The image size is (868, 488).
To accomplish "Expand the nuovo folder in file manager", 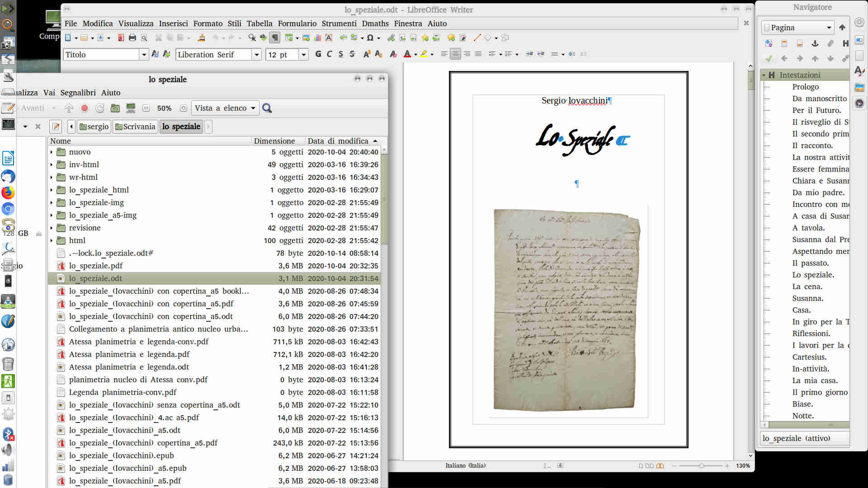I will 52,152.
